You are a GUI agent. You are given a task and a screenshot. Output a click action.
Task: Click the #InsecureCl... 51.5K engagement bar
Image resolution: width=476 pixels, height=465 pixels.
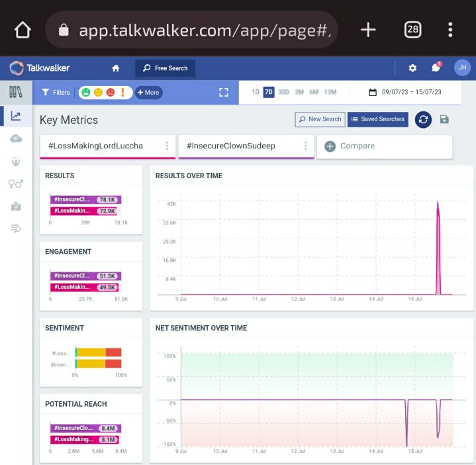(85, 276)
